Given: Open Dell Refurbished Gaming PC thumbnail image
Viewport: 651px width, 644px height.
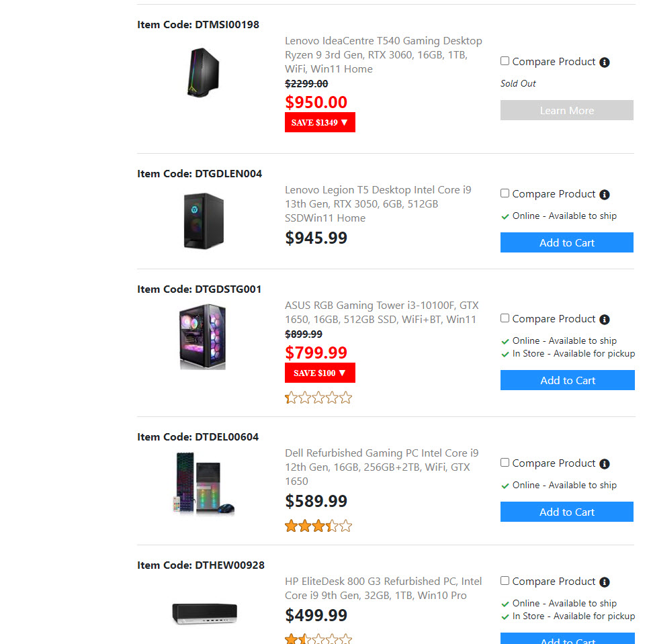Looking at the screenshot, I should [203, 484].
